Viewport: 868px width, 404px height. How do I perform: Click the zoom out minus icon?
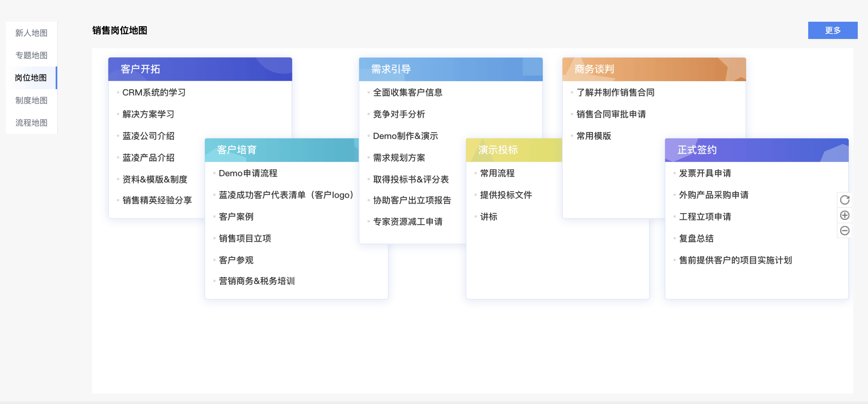click(x=844, y=231)
